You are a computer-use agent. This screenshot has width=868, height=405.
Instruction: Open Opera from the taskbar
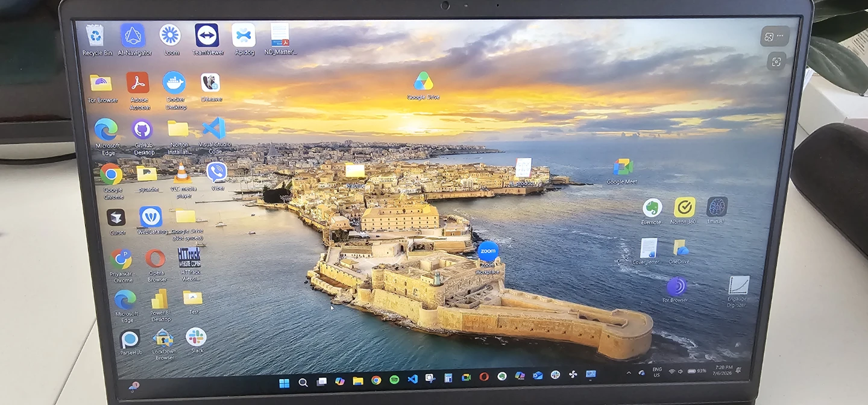pos(483,377)
